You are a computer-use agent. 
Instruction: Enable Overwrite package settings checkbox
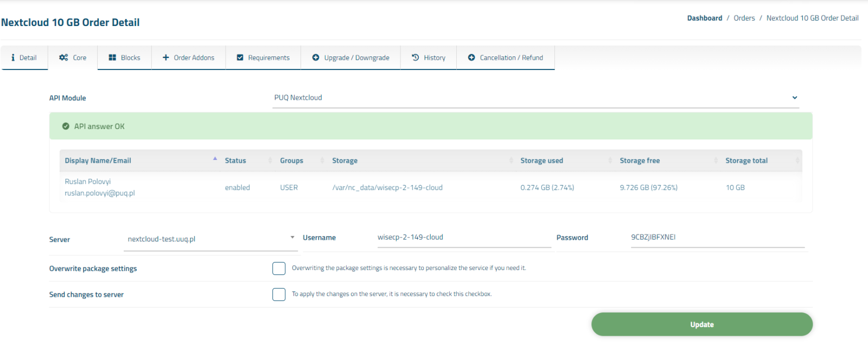[279, 268]
